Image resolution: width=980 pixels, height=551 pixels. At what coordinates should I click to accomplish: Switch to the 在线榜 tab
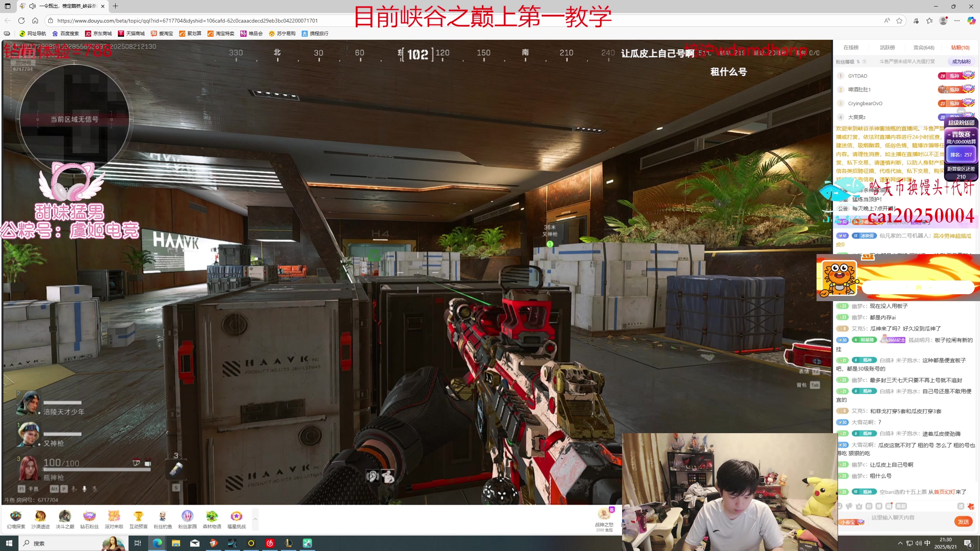click(x=851, y=47)
